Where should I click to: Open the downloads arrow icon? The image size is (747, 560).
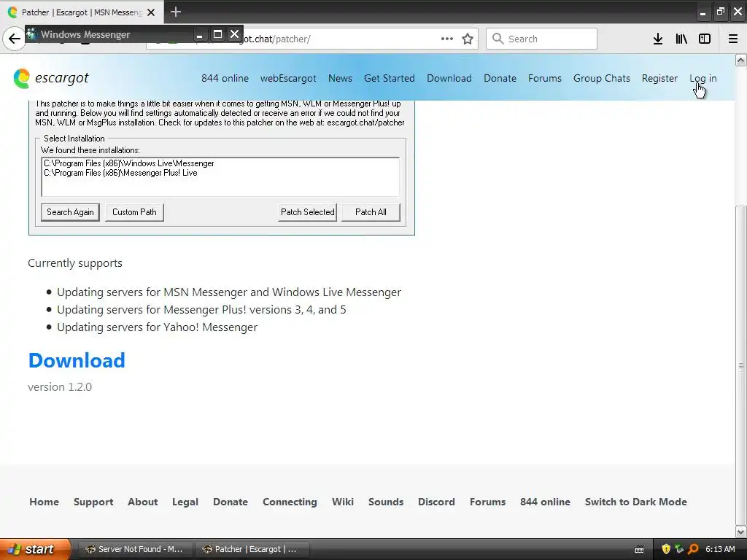click(658, 39)
